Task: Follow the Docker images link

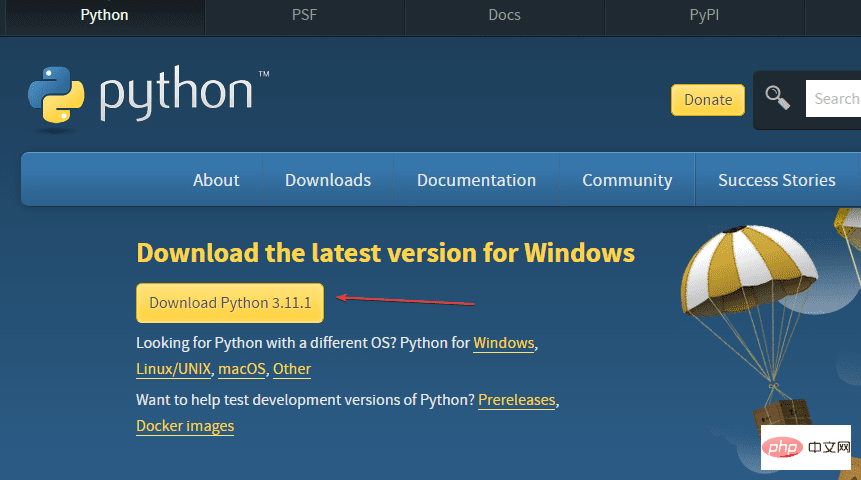Action: coord(185,426)
